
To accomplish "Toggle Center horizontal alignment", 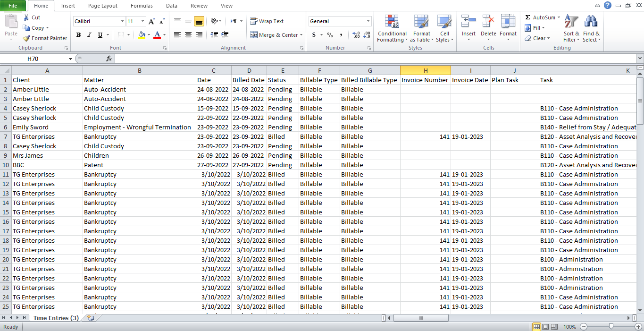I will 188,35.
